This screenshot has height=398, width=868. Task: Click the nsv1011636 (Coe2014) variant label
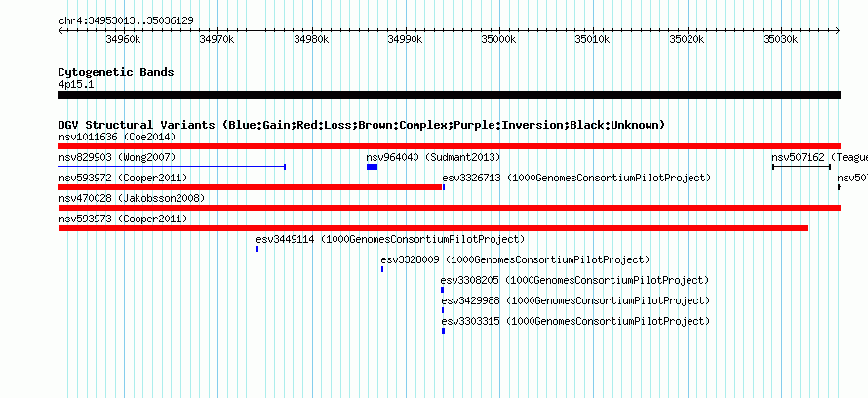pos(117,137)
